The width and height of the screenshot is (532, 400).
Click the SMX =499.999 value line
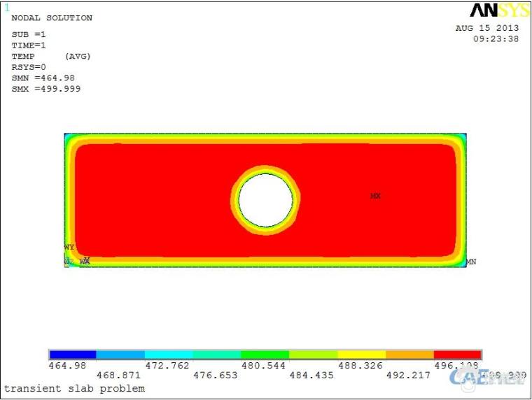tap(45, 89)
